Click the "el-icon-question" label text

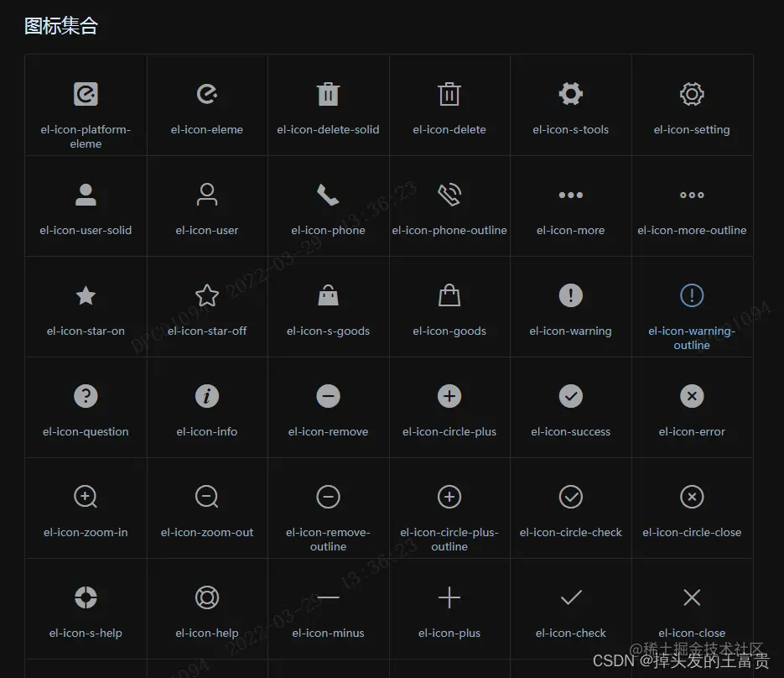click(86, 431)
